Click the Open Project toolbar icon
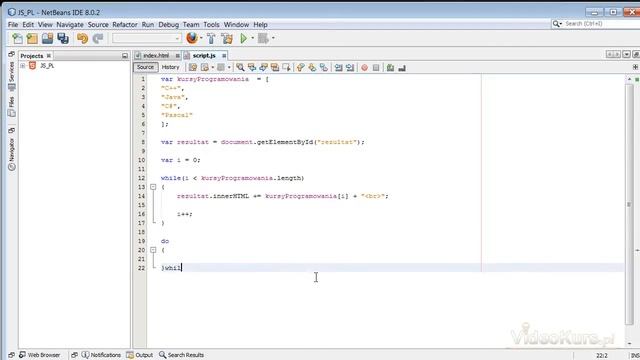640x360 pixels. coord(47,38)
